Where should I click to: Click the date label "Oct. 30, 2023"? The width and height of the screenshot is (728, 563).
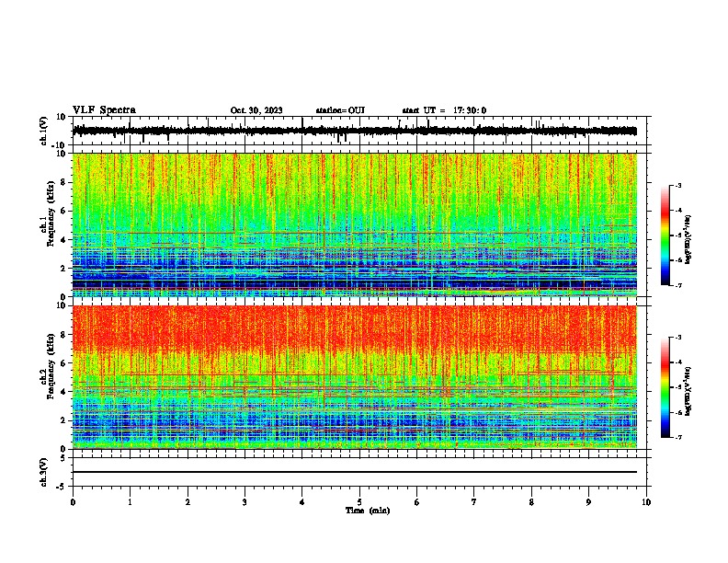(256, 110)
